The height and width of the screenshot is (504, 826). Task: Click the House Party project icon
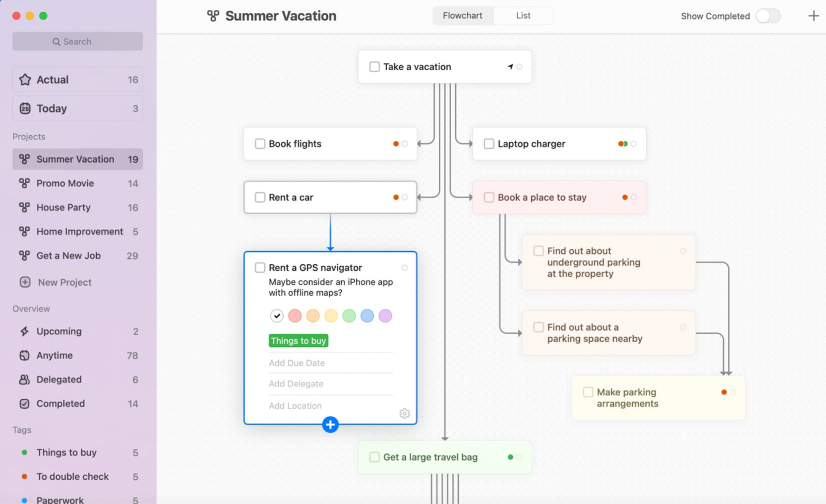coord(24,207)
